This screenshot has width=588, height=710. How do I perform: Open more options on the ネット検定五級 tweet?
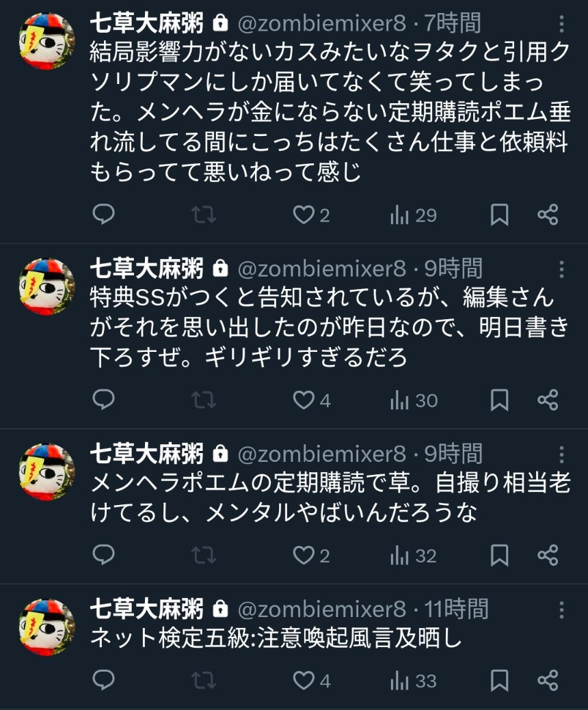click(x=561, y=609)
